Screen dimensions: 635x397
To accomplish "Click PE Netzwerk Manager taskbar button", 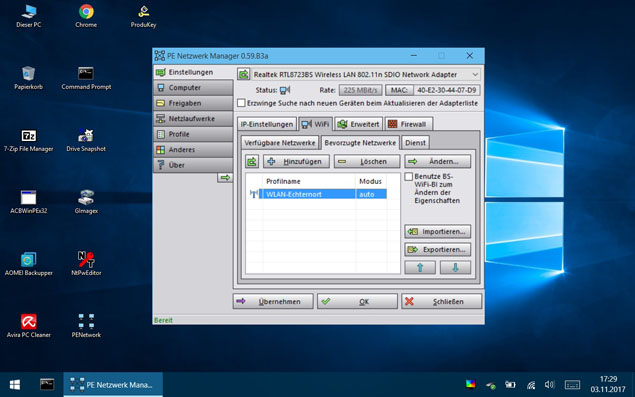I will (113, 384).
